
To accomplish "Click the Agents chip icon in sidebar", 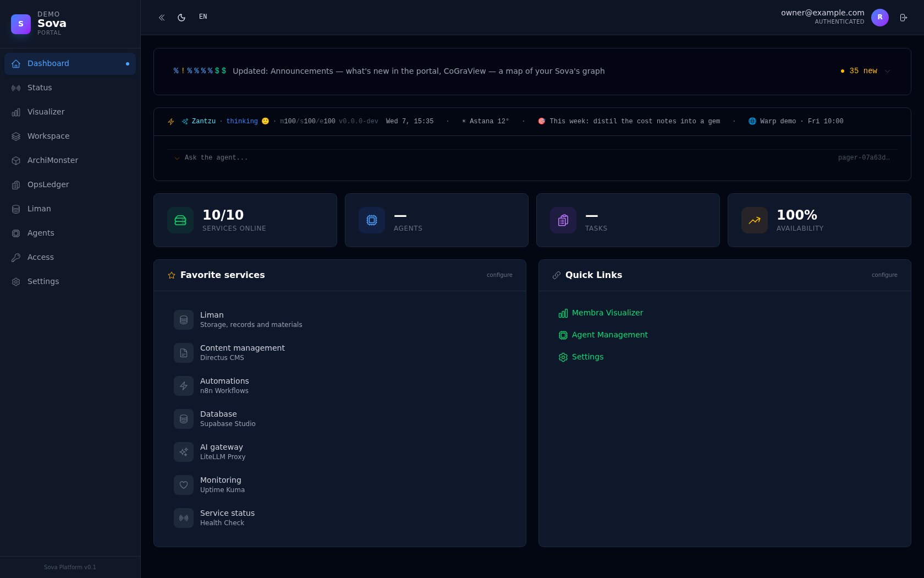I will (x=16, y=233).
